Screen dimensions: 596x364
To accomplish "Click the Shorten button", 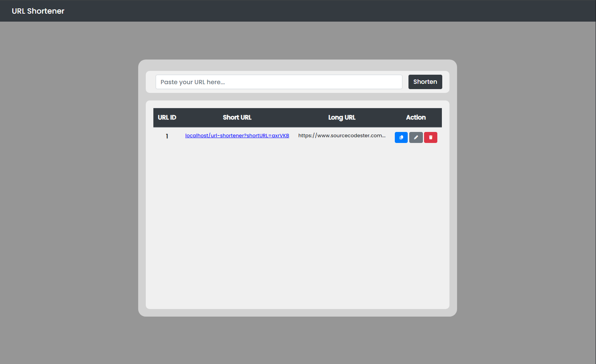I will coord(425,82).
